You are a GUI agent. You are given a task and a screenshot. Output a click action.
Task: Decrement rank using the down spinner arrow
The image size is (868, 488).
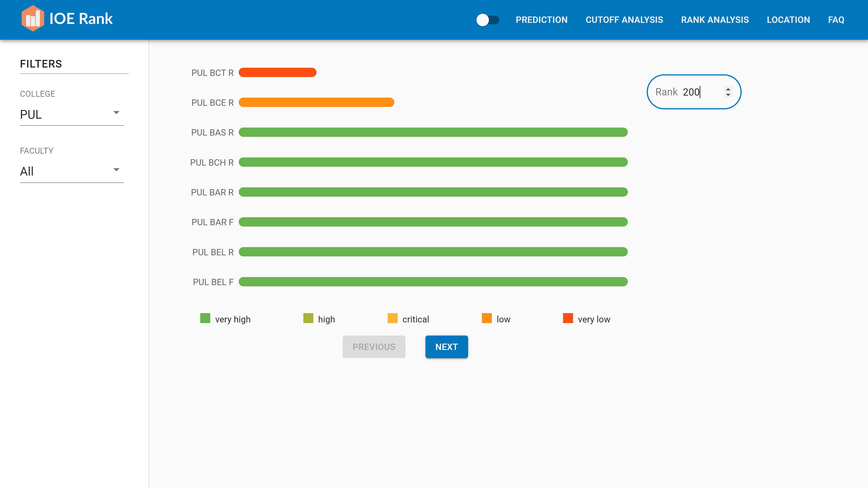[728, 95]
